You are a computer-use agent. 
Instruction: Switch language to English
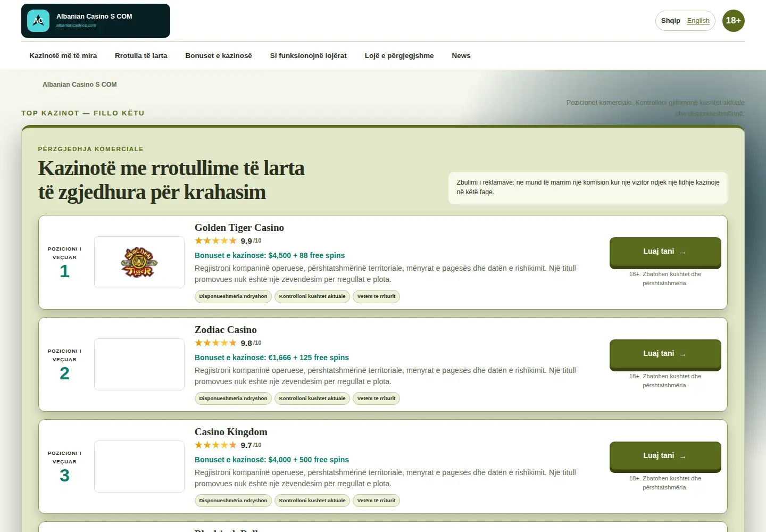pyautogui.click(x=698, y=21)
